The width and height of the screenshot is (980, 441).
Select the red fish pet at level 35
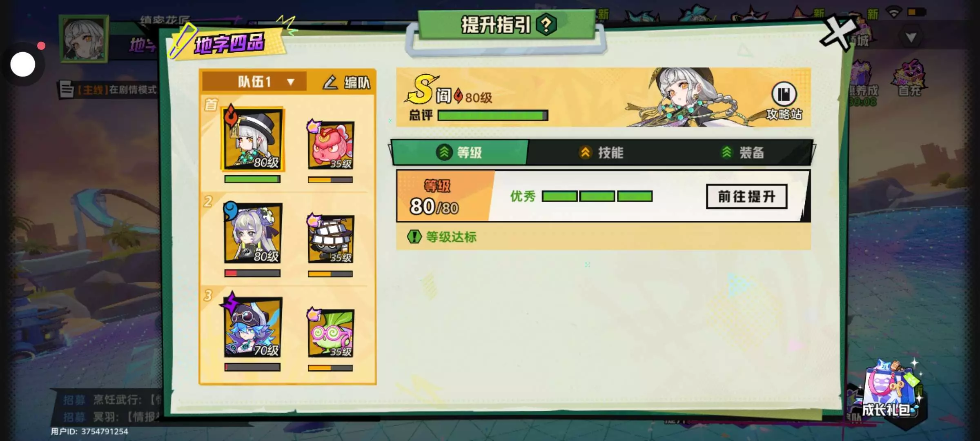click(331, 145)
